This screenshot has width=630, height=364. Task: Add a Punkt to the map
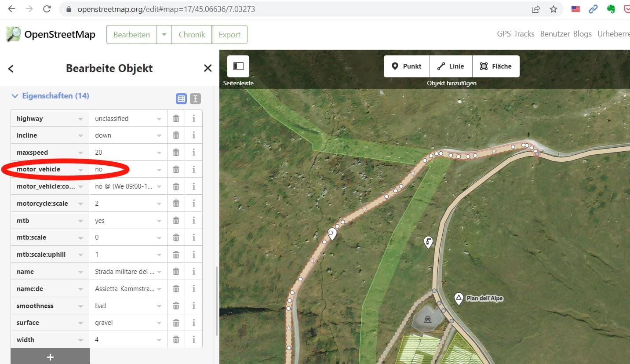[x=406, y=66]
